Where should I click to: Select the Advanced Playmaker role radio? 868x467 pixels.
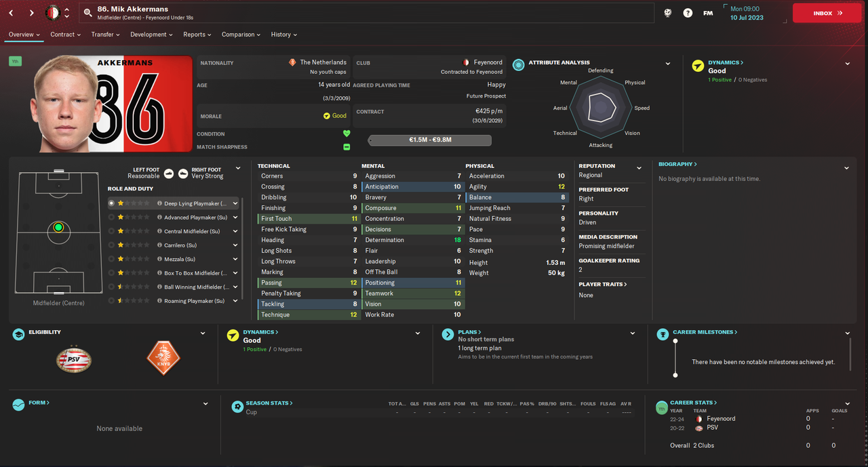point(112,217)
